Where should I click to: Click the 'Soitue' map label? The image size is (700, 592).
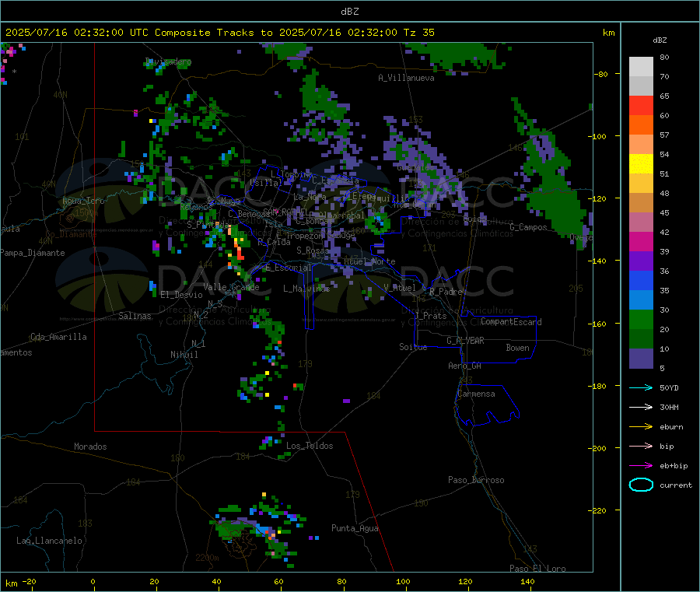point(413,347)
